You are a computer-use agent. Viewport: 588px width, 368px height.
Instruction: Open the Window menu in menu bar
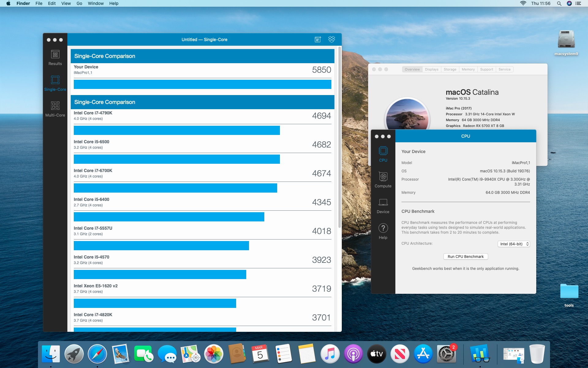(96, 3)
